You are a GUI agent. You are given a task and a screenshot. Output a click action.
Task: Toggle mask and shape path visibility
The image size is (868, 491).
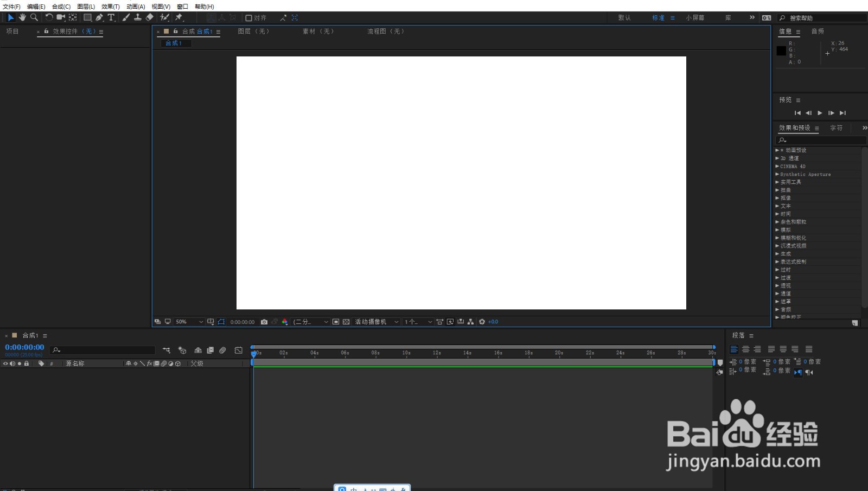[221, 322]
